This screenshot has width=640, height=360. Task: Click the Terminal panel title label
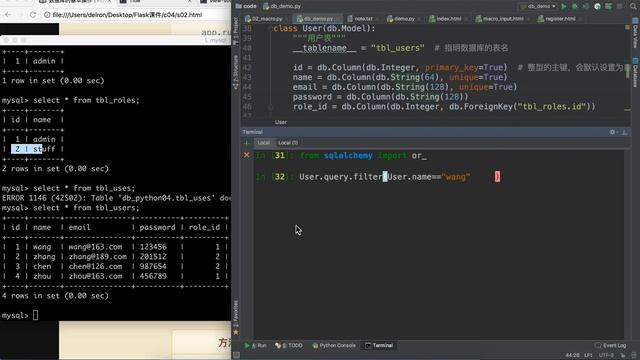(x=253, y=132)
